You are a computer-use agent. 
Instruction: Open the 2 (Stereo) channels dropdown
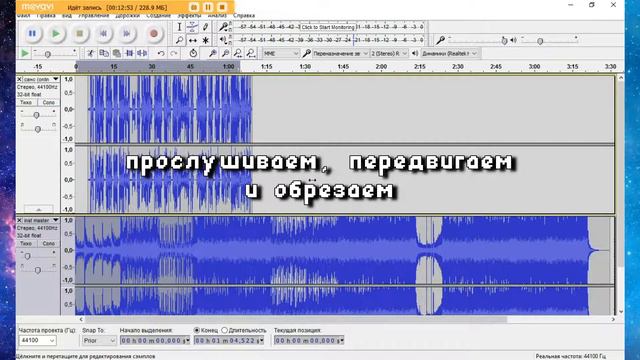(x=389, y=53)
